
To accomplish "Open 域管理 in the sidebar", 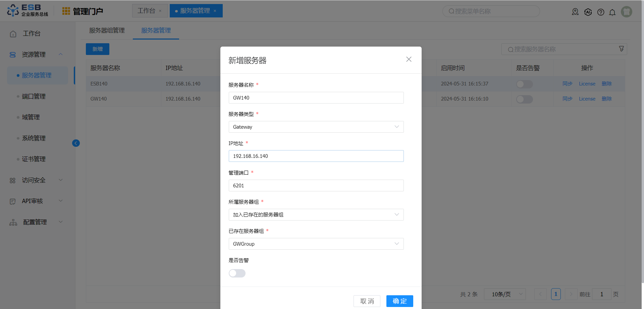I will (x=31, y=117).
